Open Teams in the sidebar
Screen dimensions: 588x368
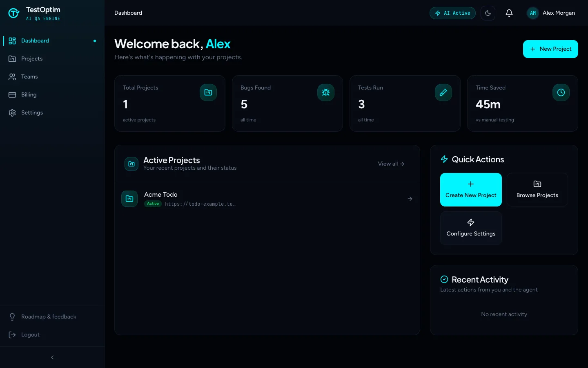click(x=52, y=77)
